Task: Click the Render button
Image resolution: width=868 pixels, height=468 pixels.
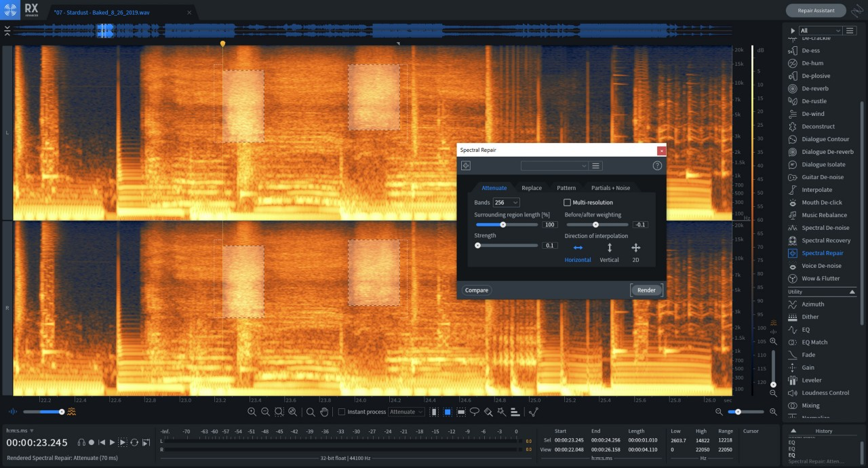Action: click(646, 290)
